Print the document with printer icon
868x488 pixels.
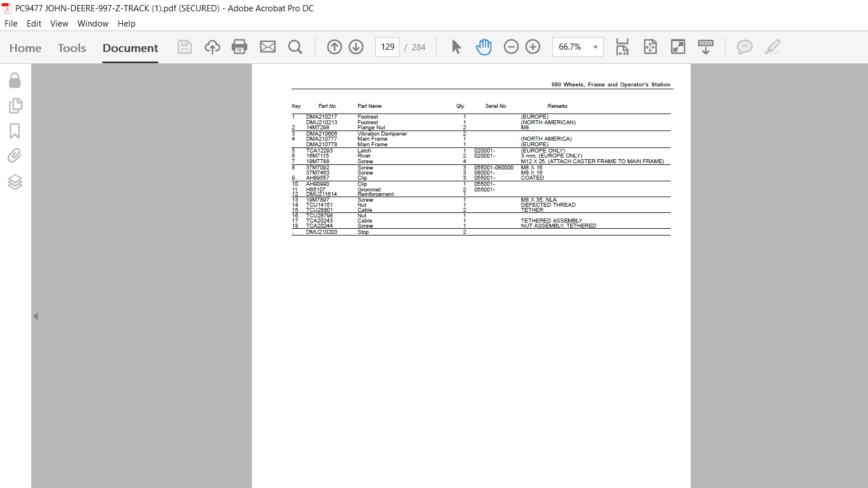point(240,47)
